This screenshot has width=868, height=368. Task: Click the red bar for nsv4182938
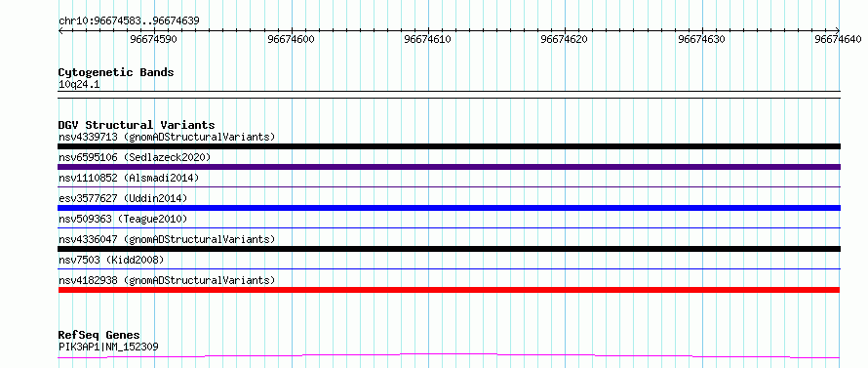pos(449,290)
